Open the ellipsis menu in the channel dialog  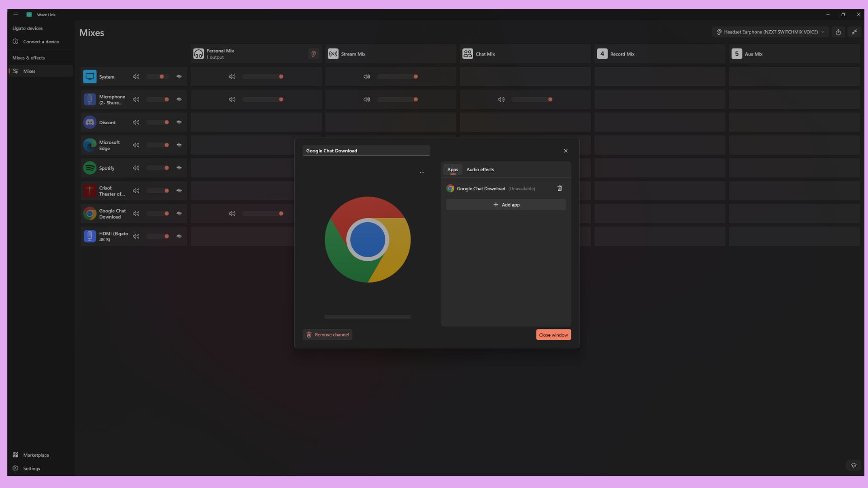(422, 172)
